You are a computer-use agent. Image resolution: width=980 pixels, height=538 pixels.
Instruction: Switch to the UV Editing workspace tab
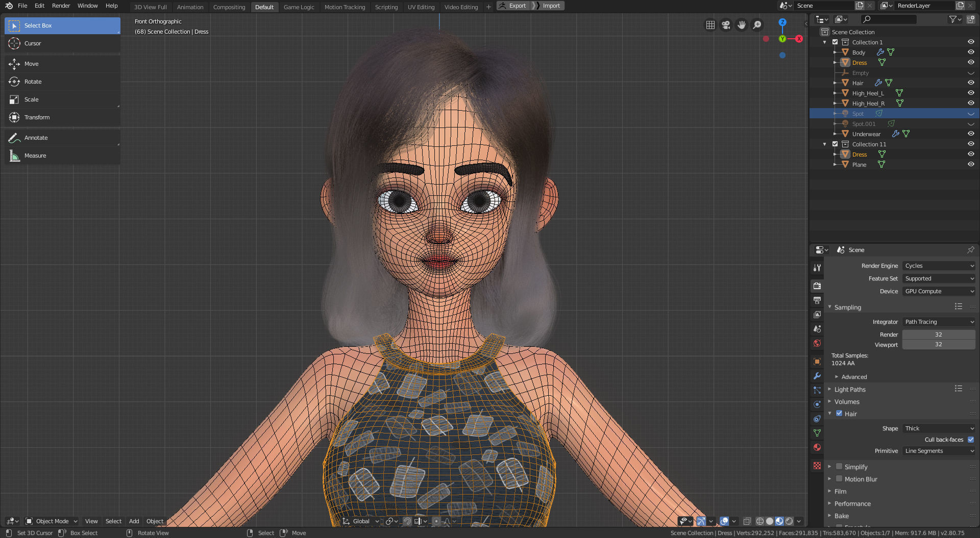[x=421, y=7]
